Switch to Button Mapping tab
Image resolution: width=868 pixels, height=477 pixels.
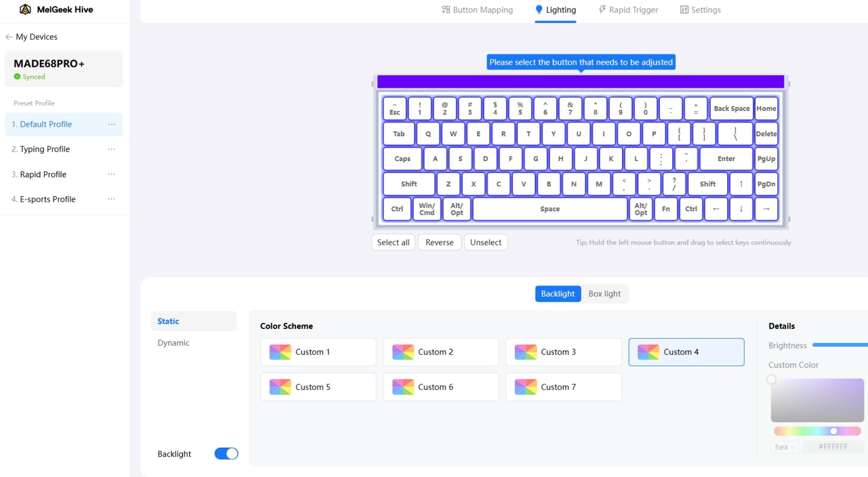pyautogui.click(x=477, y=10)
